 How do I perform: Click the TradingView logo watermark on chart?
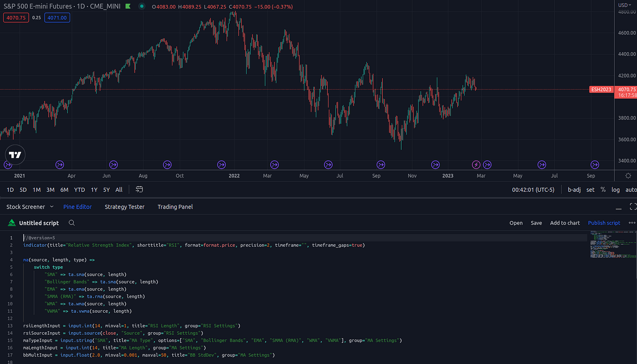[x=15, y=155]
